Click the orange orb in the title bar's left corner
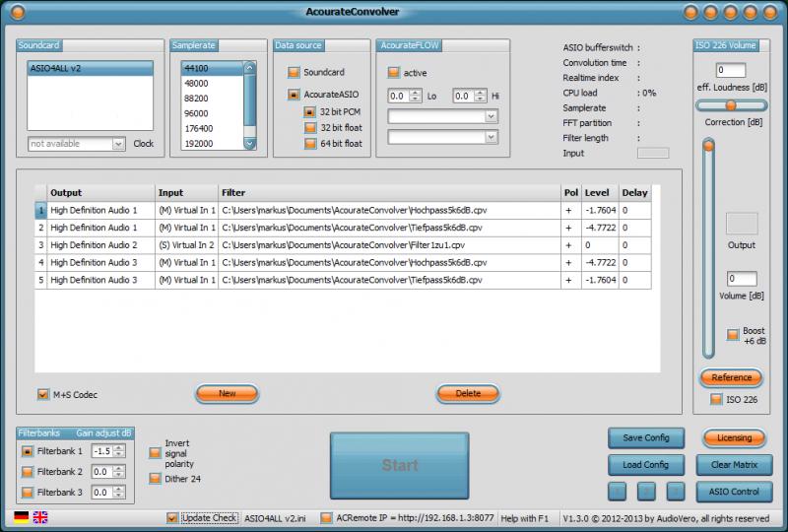The image size is (788, 532). [x=18, y=12]
